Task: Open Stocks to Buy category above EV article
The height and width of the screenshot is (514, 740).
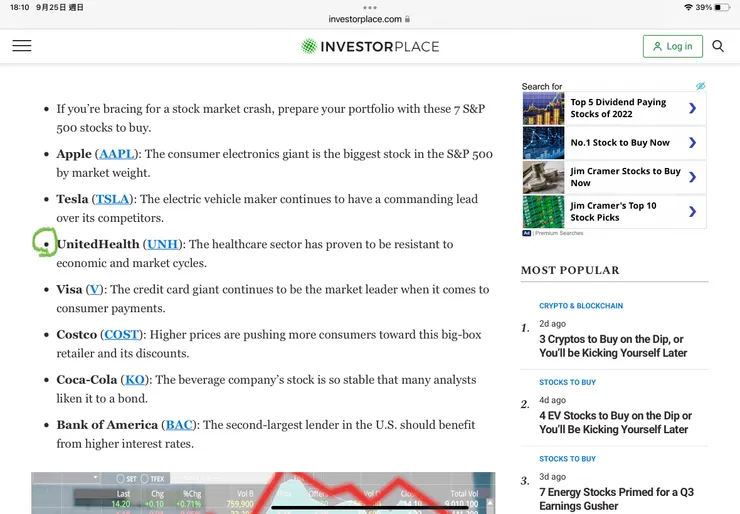Action: click(567, 382)
